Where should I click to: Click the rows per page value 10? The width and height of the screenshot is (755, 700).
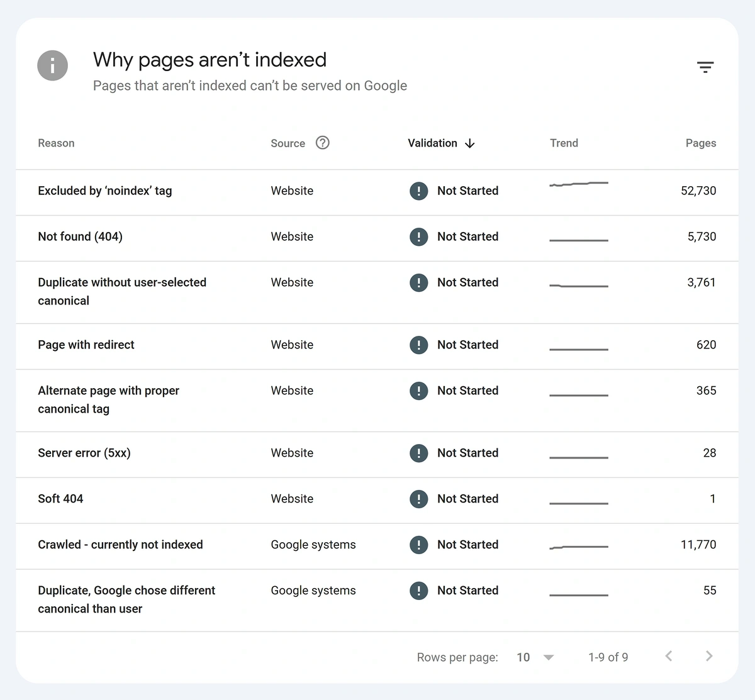(x=523, y=657)
